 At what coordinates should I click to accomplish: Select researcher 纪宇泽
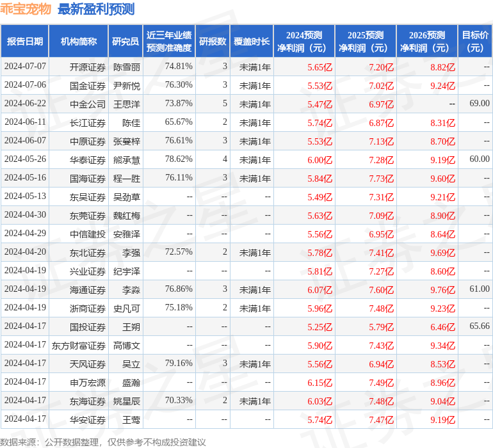pyautogui.click(x=126, y=271)
